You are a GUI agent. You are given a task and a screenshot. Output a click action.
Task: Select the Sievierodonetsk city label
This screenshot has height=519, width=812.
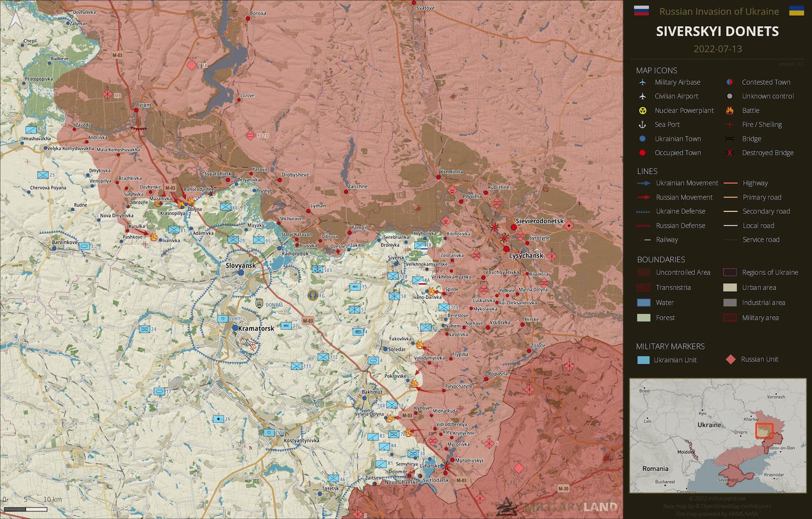(x=539, y=221)
